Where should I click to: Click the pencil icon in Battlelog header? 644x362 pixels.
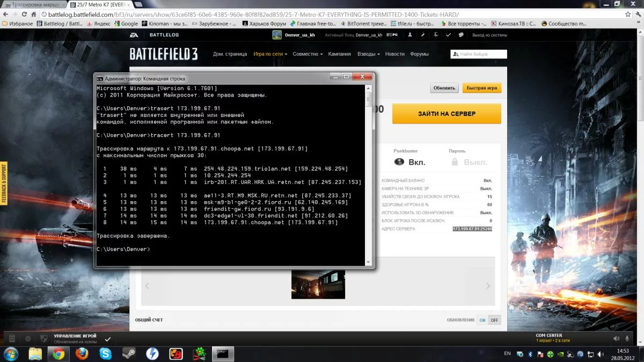tap(422, 35)
